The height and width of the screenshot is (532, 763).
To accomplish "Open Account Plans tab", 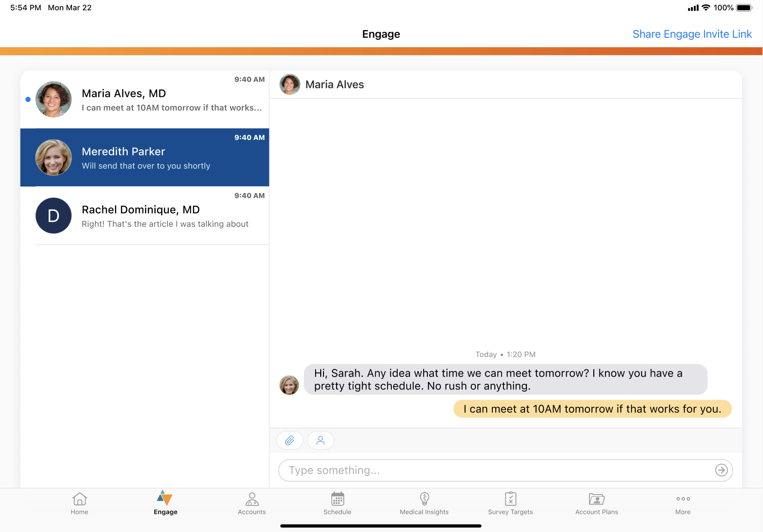I will coord(597,503).
